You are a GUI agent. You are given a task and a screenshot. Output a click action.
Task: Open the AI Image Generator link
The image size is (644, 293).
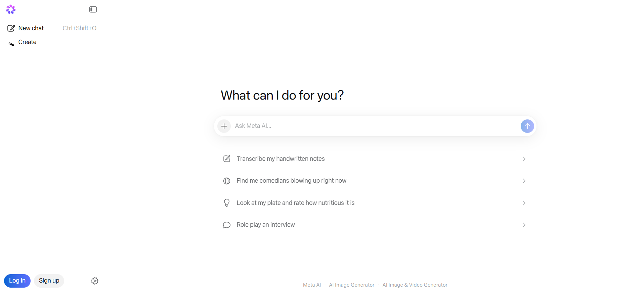tap(351, 285)
